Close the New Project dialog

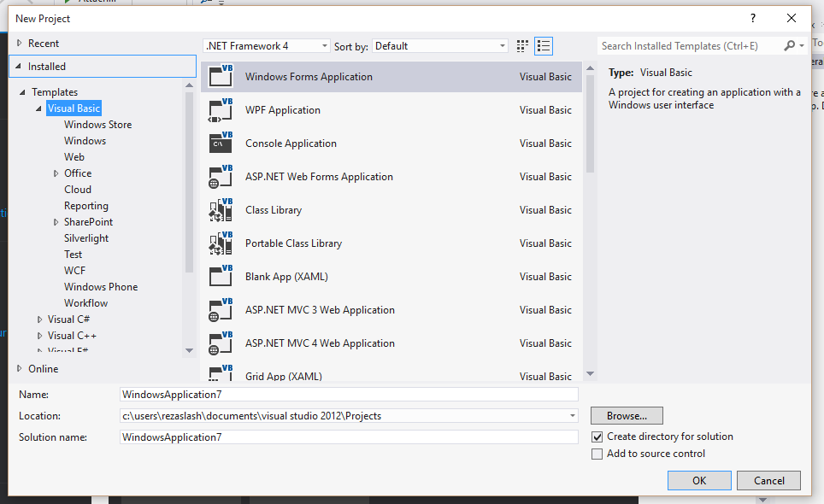click(x=792, y=19)
